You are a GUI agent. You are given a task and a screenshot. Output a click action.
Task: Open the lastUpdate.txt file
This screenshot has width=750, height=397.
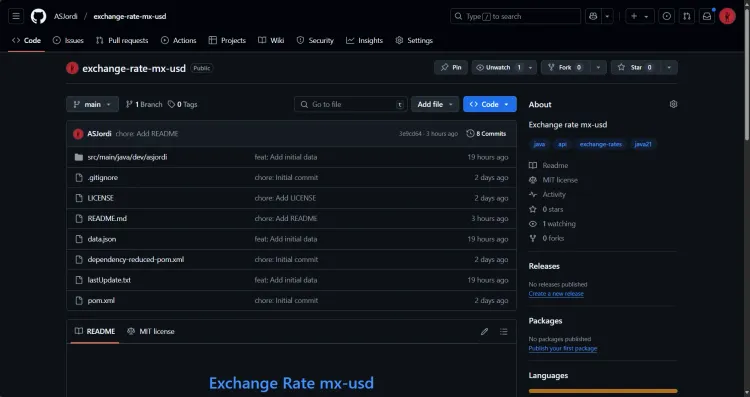click(109, 280)
